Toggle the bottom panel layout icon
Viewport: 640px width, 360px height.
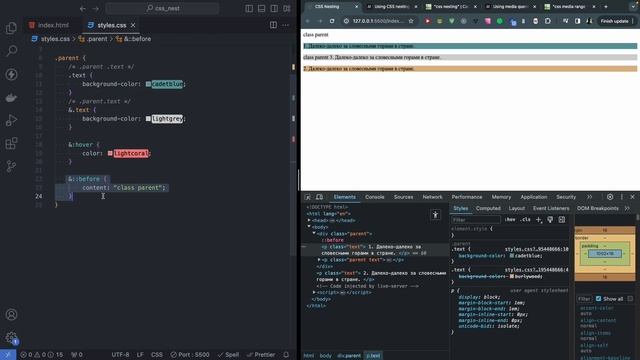[262, 8]
